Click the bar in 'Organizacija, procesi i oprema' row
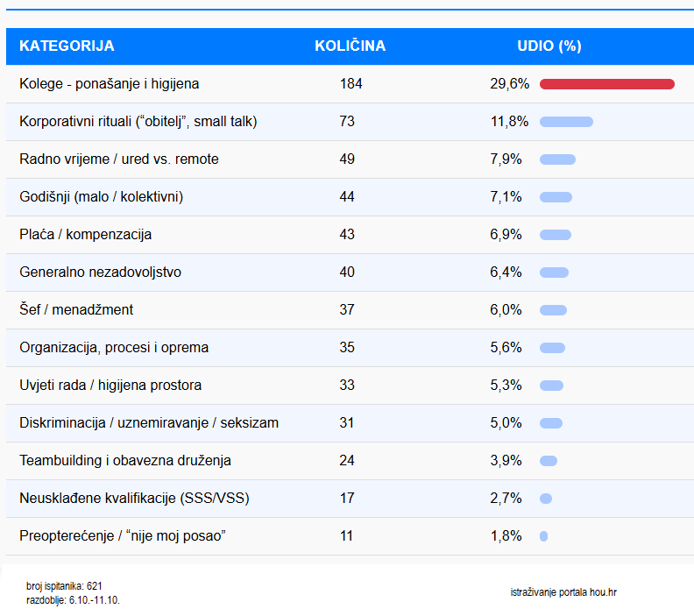694x616 pixels. tap(552, 348)
